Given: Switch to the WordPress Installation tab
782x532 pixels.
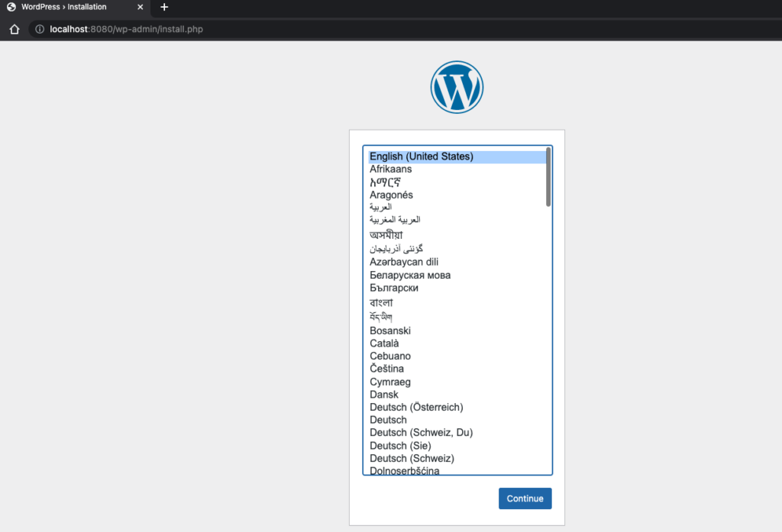Looking at the screenshot, I should 75,7.
